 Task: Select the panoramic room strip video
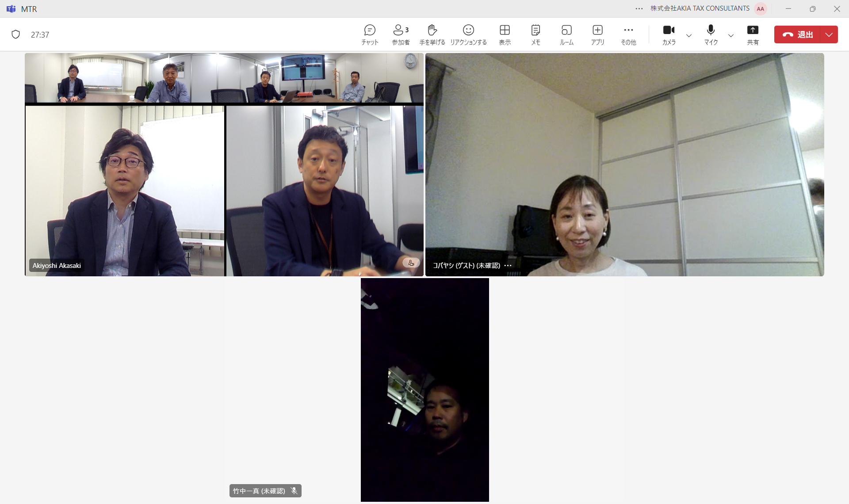(x=224, y=78)
